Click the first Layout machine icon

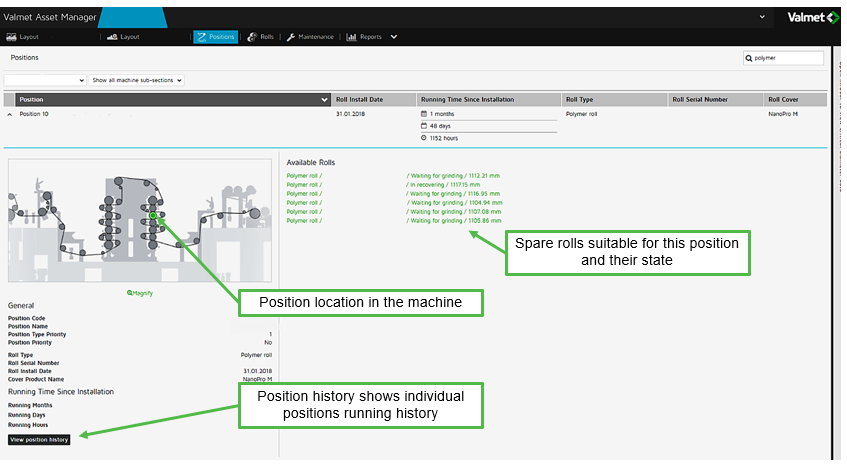11,37
